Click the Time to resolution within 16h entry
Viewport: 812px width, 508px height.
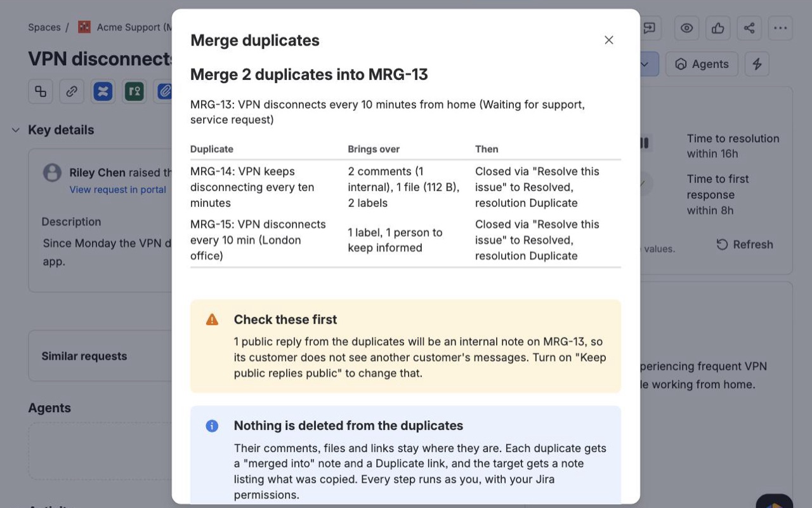coord(733,146)
